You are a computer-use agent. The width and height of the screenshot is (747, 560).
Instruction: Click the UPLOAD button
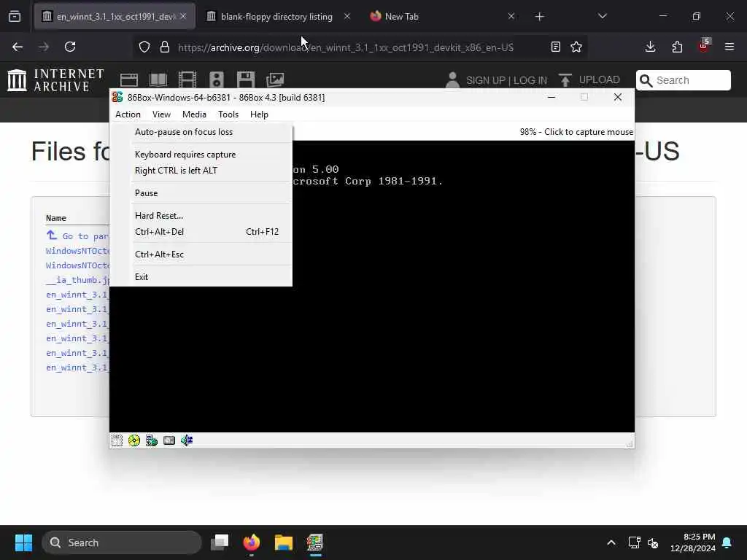point(589,79)
